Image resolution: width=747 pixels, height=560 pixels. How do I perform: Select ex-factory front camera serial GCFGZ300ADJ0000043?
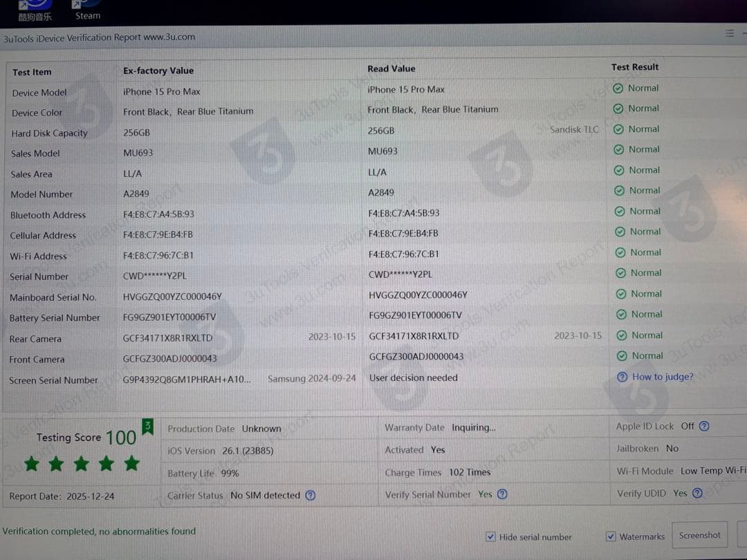[x=169, y=359]
